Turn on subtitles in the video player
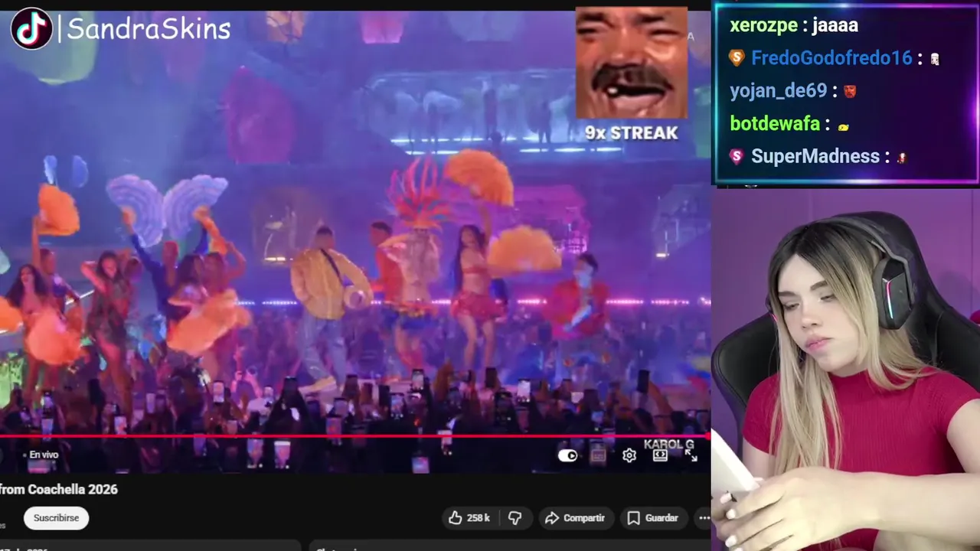Image resolution: width=980 pixels, height=551 pixels. [598, 455]
